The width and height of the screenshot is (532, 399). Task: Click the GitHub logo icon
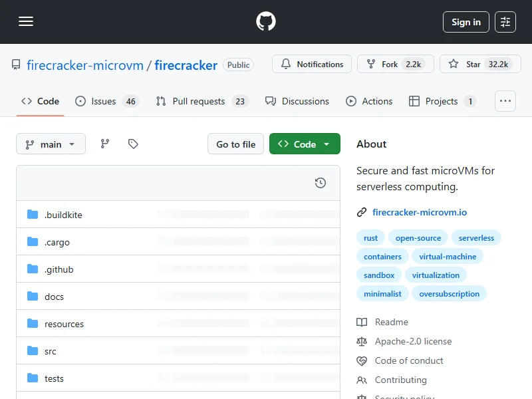[x=266, y=22]
